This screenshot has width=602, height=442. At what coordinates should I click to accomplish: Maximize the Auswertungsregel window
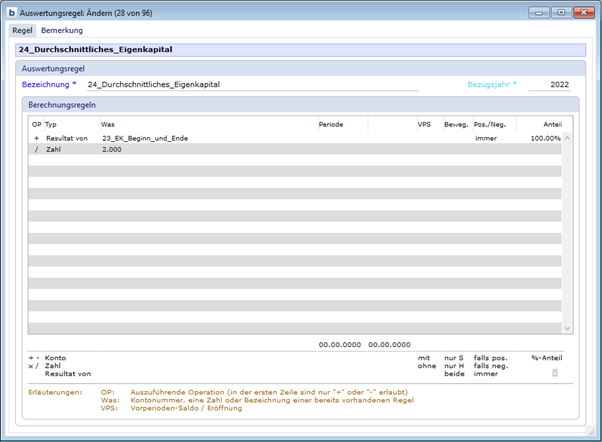[x=560, y=12]
